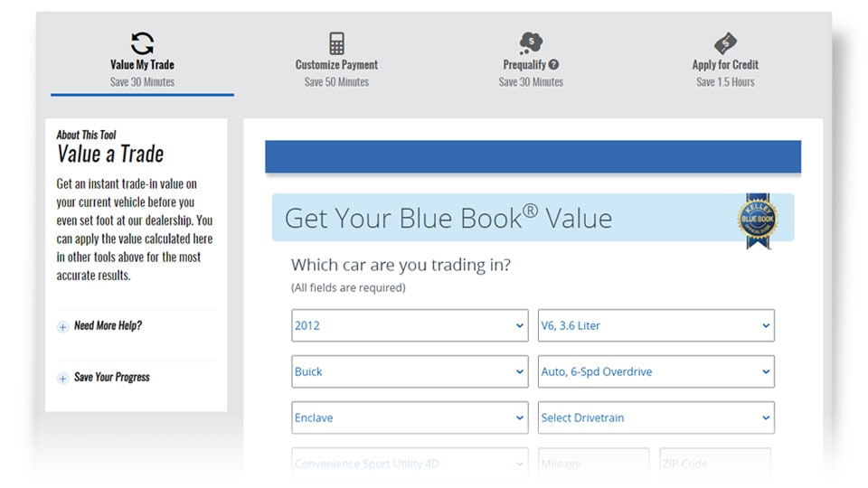Click the Value My Trade refresh-arrows icon
Image resolution: width=868 pixels, height=488 pixels.
pyautogui.click(x=142, y=43)
